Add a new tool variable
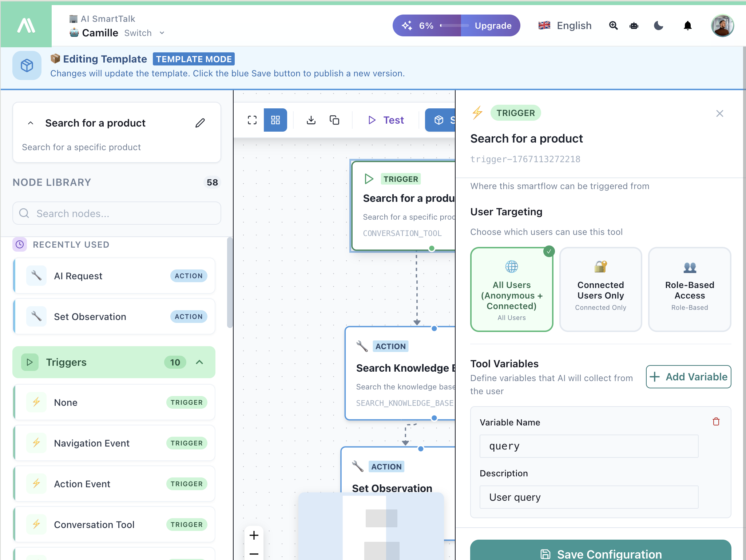 click(688, 377)
